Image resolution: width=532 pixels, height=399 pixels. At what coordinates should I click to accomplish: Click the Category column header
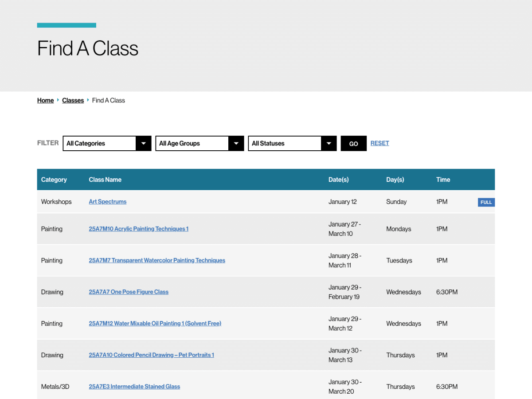click(54, 180)
